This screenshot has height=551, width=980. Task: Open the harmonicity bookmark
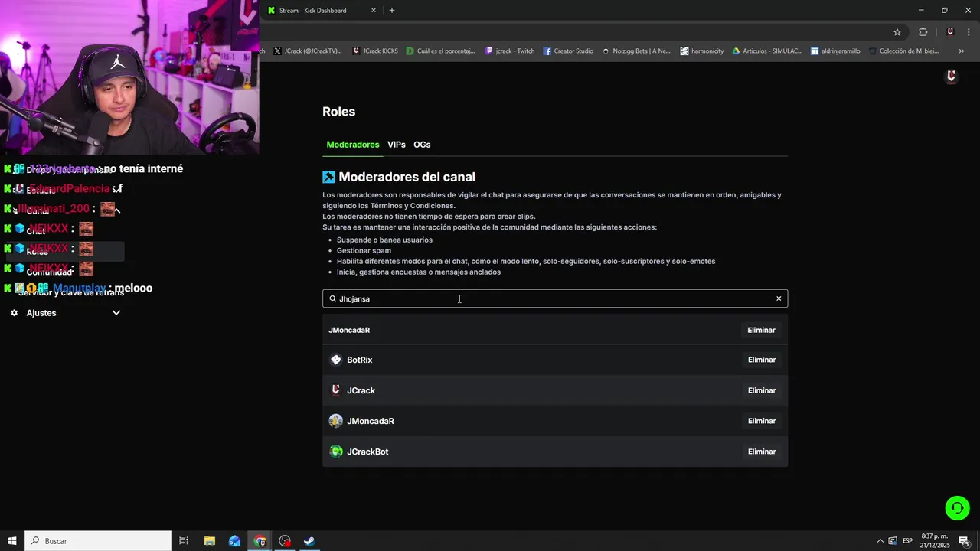pyautogui.click(x=701, y=51)
